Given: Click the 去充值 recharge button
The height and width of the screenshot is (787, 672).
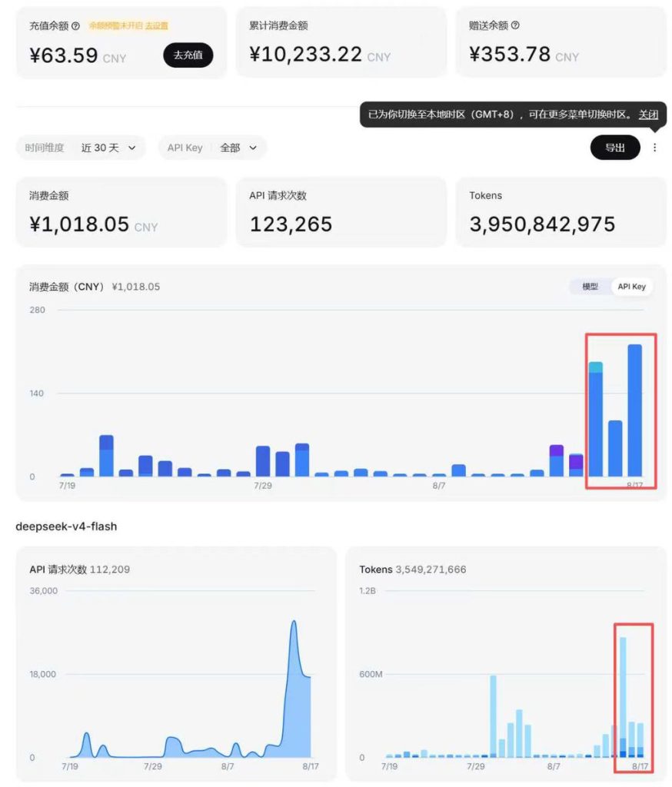Looking at the screenshot, I should (188, 55).
